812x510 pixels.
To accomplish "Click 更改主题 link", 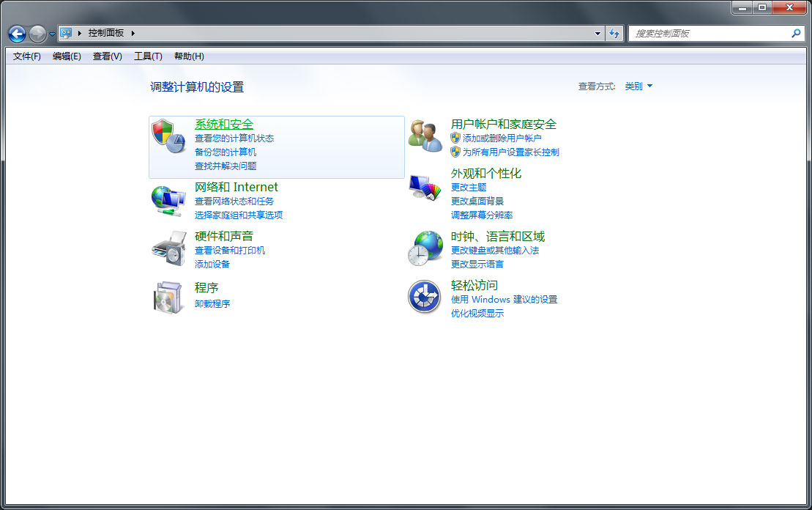I will (x=469, y=187).
